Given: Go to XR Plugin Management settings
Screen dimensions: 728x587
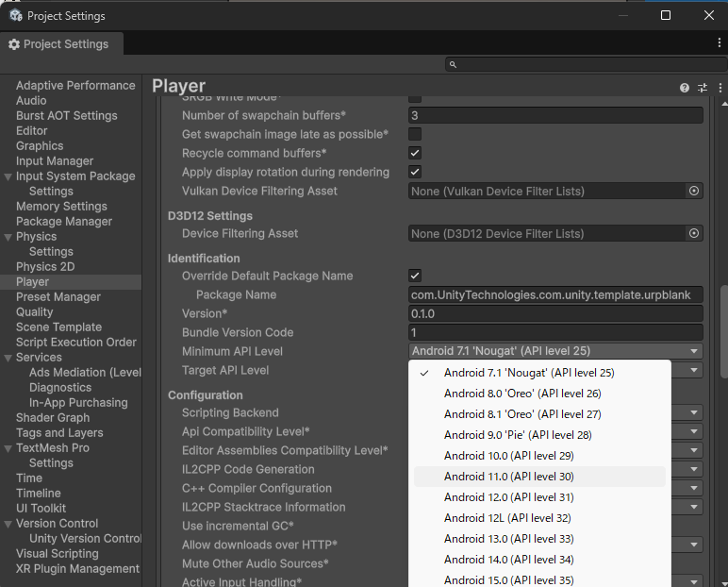Looking at the screenshot, I should (x=77, y=568).
